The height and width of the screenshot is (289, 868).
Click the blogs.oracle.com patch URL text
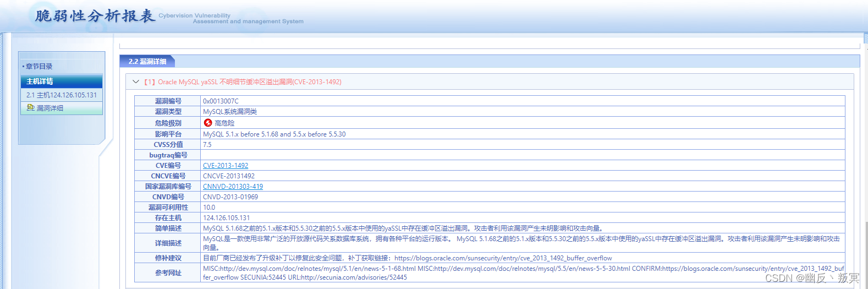point(503,258)
